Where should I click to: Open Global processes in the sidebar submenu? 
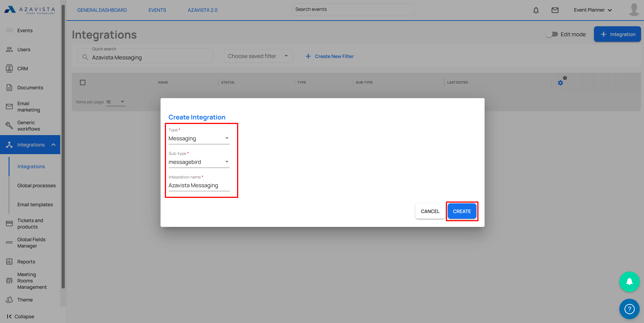tap(36, 185)
